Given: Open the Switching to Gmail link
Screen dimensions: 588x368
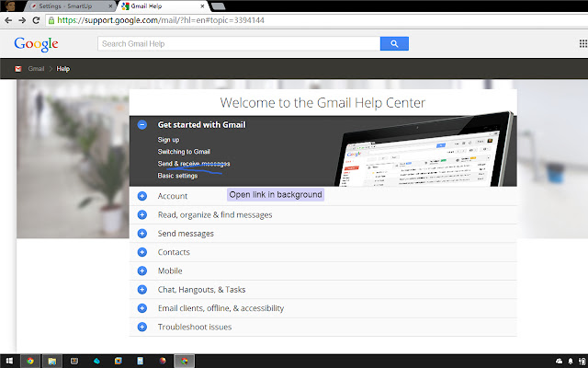Looking at the screenshot, I should (184, 152).
